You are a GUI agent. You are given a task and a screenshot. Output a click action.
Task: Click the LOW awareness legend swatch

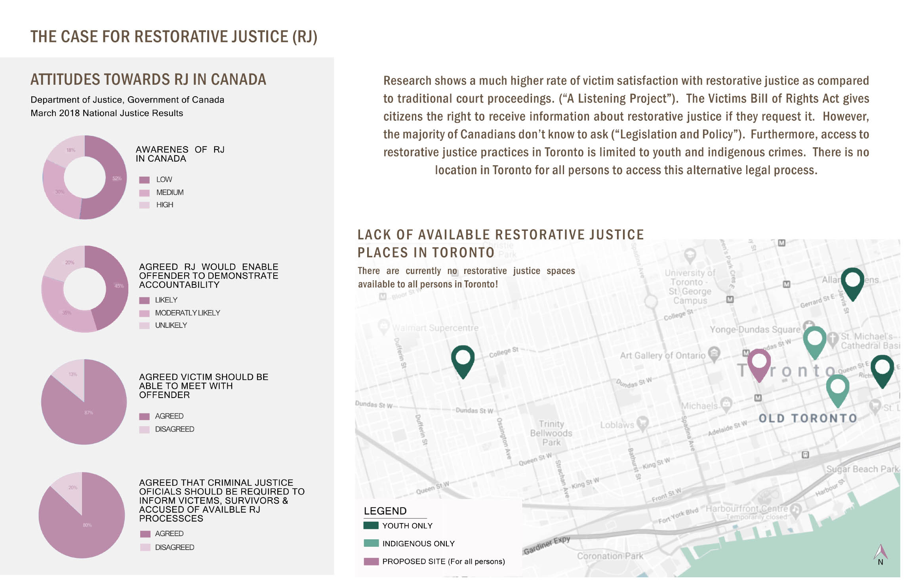pyautogui.click(x=144, y=180)
